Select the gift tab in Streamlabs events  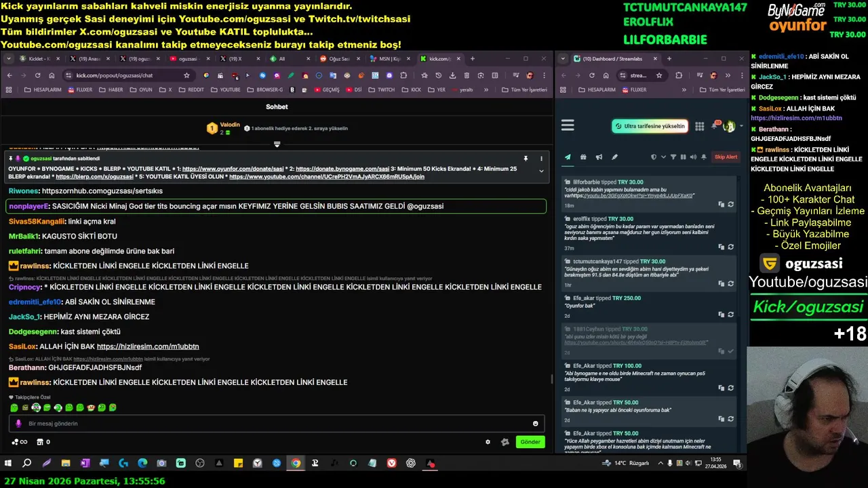(583, 157)
